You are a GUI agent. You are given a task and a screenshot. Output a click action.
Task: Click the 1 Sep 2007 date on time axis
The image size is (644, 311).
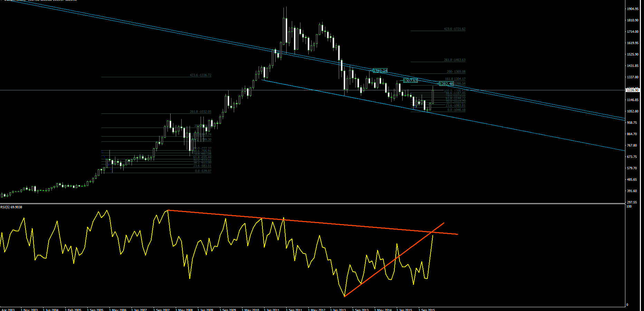click(162, 310)
